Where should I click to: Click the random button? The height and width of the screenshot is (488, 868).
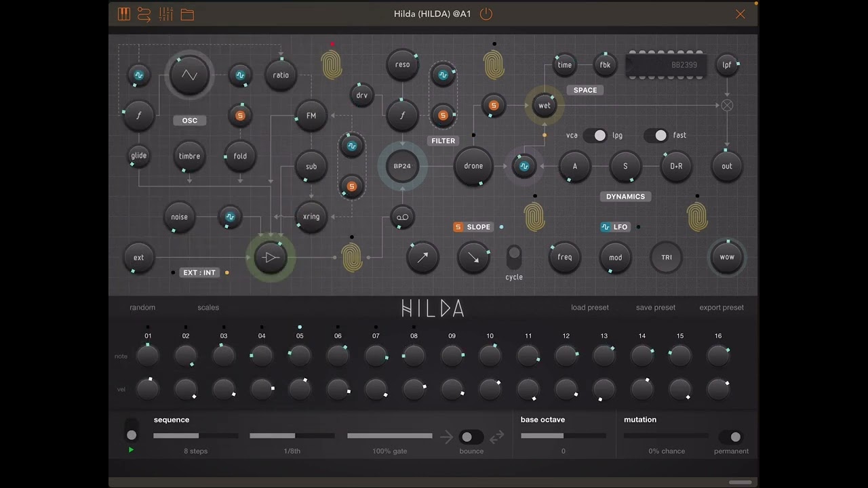point(142,308)
